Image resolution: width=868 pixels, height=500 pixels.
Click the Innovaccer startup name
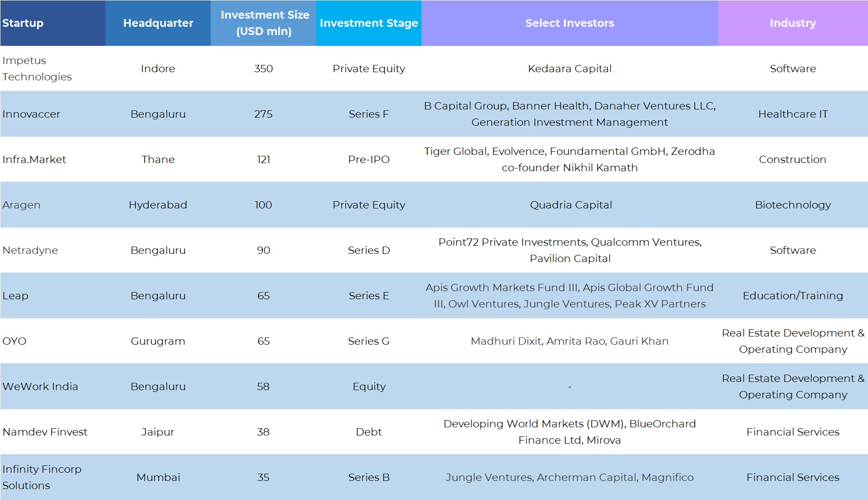pos(31,114)
